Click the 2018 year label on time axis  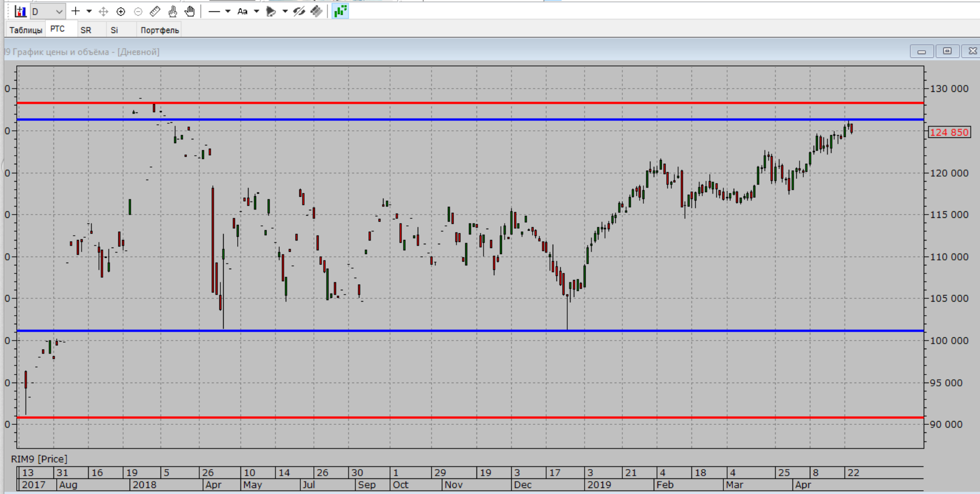(145, 485)
